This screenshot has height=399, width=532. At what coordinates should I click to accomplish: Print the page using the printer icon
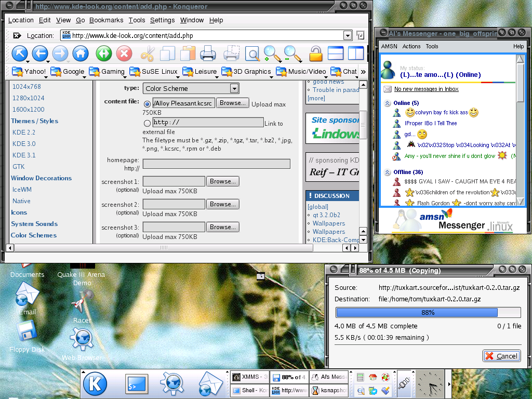pyautogui.click(x=208, y=54)
